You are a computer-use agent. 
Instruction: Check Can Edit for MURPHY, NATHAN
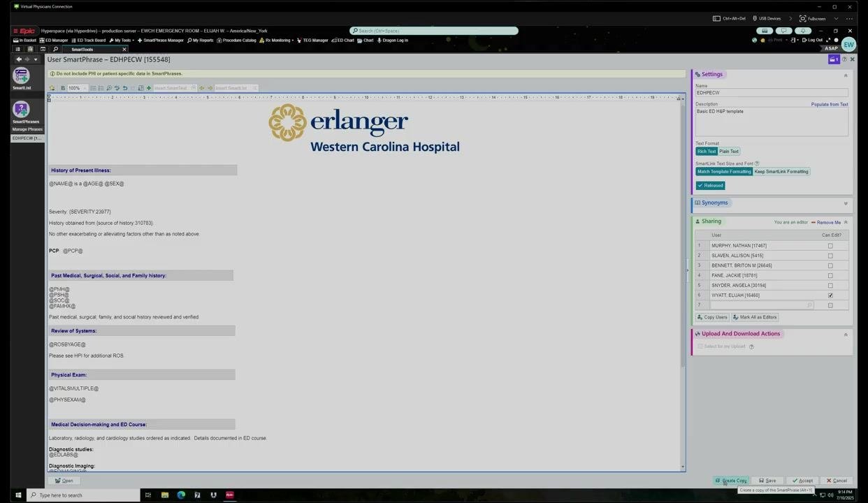(x=830, y=246)
